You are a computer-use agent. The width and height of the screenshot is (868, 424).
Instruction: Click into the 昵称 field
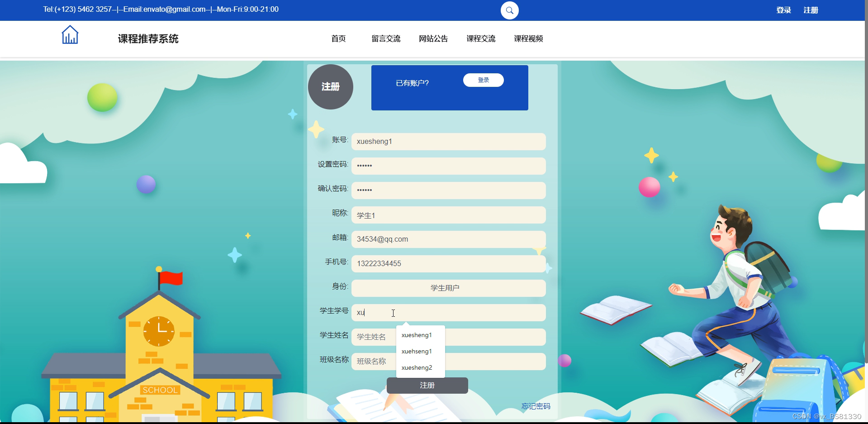tap(449, 215)
